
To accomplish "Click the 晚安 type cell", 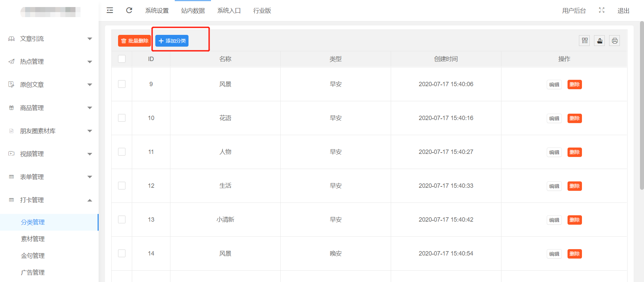I will [336, 253].
